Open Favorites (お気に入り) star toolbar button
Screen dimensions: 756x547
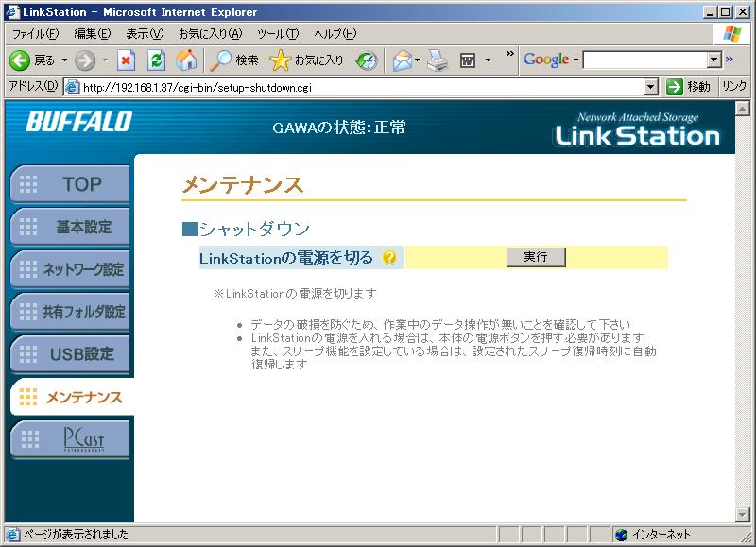coord(307,60)
